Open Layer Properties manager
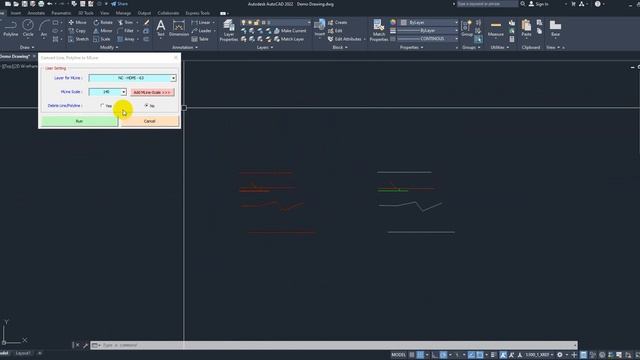Viewport: 640px width, 360px height. (229, 31)
